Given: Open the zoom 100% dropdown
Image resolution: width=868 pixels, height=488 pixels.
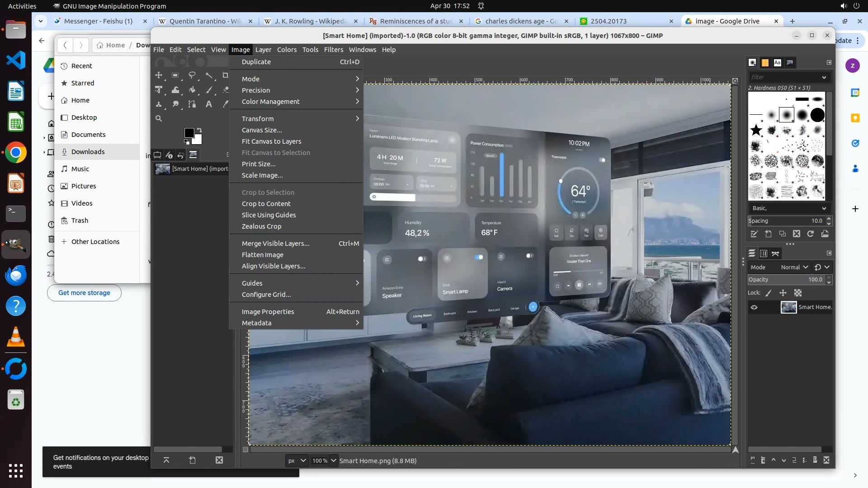Looking at the screenshot, I should tap(333, 460).
